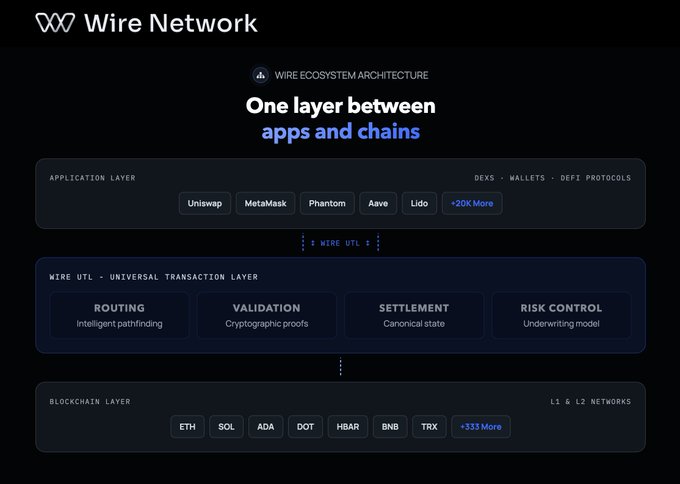Choose the TRX chain chip
Image resolution: width=680 pixels, height=484 pixels.
429,427
